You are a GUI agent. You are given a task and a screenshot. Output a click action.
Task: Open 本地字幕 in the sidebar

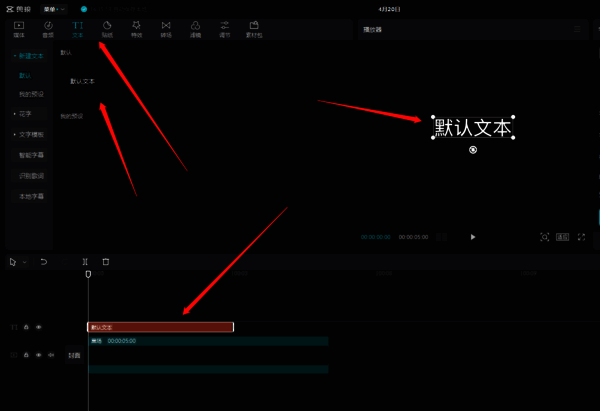tap(31, 197)
